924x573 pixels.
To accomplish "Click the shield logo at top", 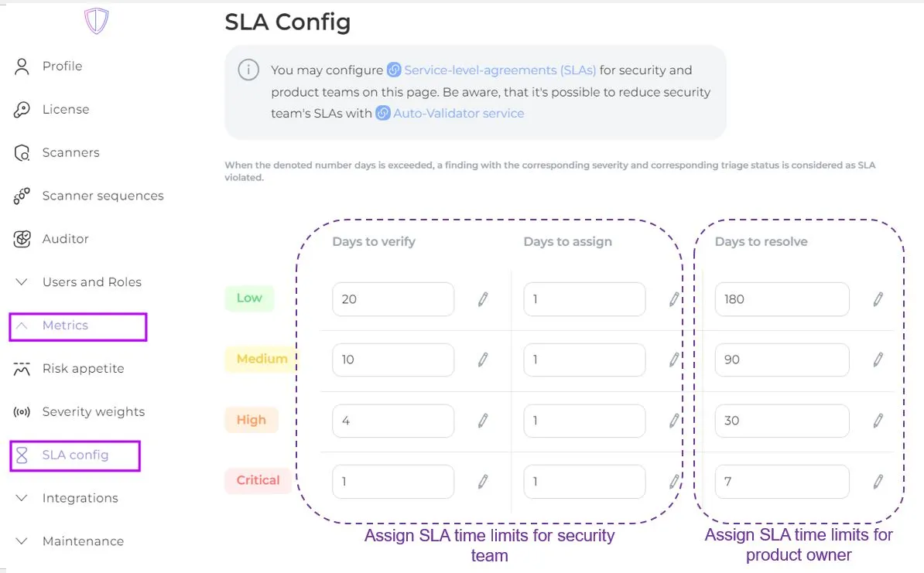I will click(96, 21).
